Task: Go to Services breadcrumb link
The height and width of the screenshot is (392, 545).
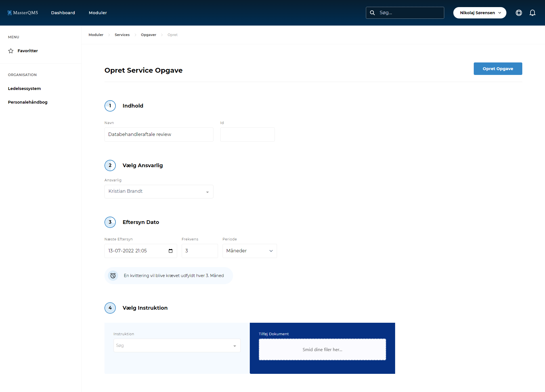Action: pos(122,35)
